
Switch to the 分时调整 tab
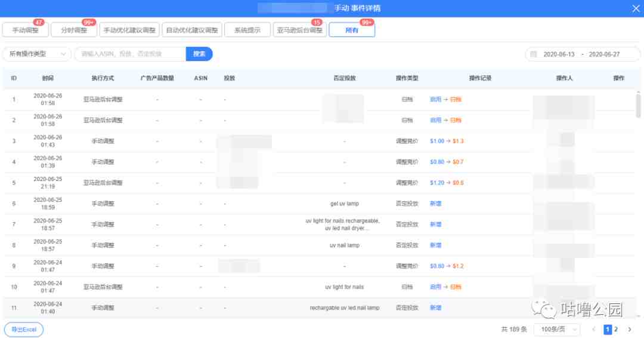[74, 30]
